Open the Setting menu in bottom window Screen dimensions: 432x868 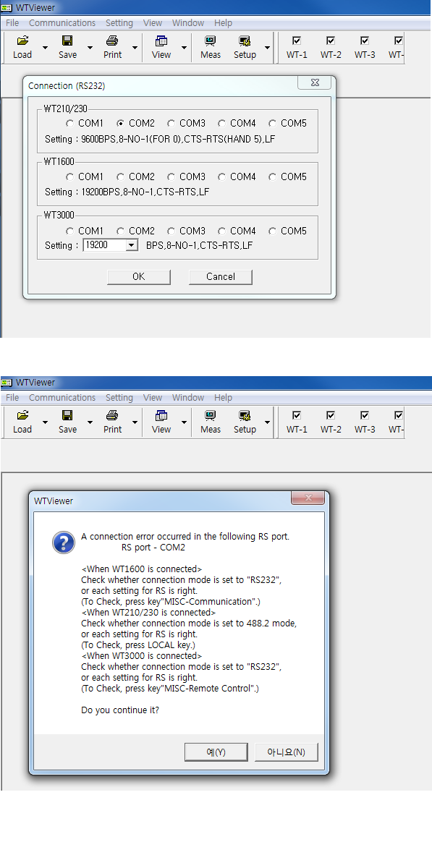point(119,398)
